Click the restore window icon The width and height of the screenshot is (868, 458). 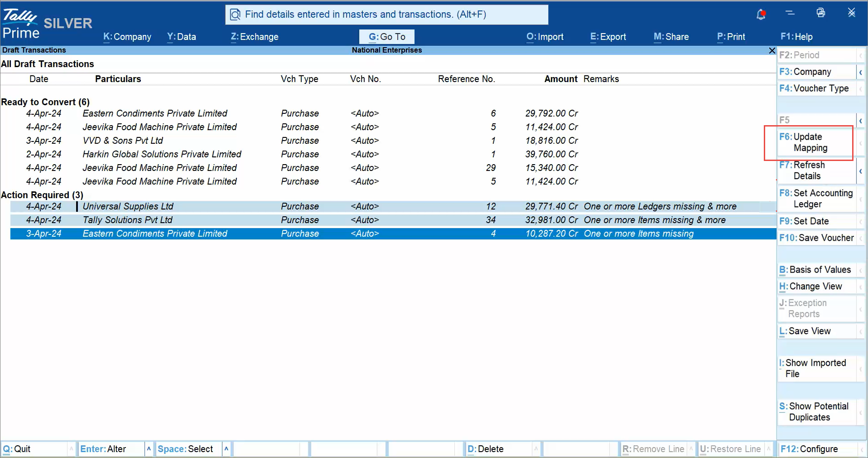click(820, 13)
